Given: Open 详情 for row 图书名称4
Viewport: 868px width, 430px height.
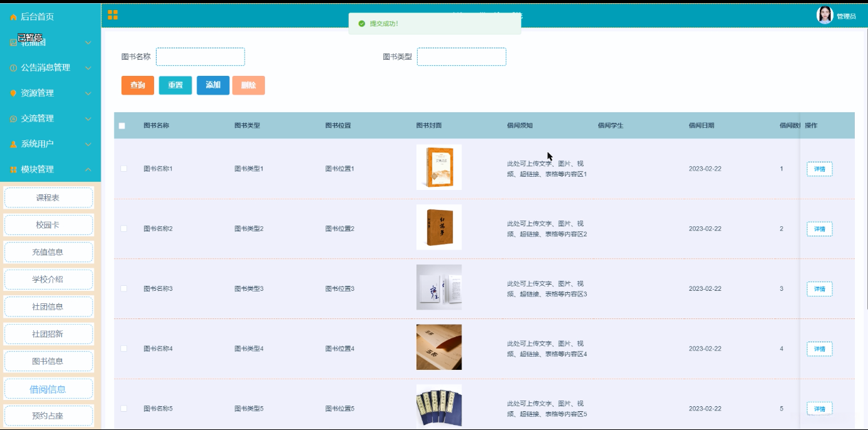Looking at the screenshot, I should click(819, 349).
